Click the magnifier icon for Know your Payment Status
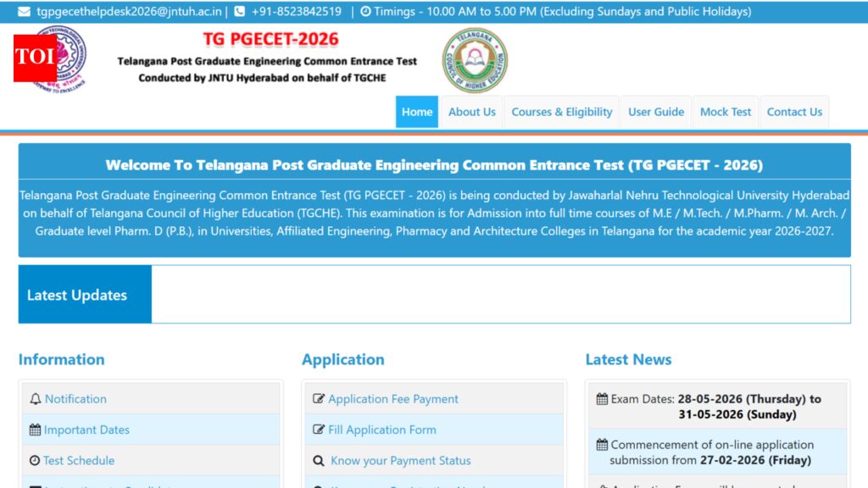This screenshot has height=488, width=868. (317, 460)
